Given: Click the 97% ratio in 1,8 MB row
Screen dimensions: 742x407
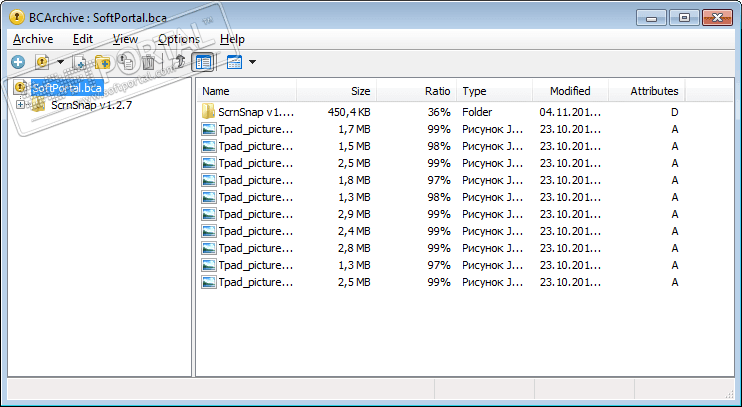Looking at the screenshot, I should pos(439,180).
